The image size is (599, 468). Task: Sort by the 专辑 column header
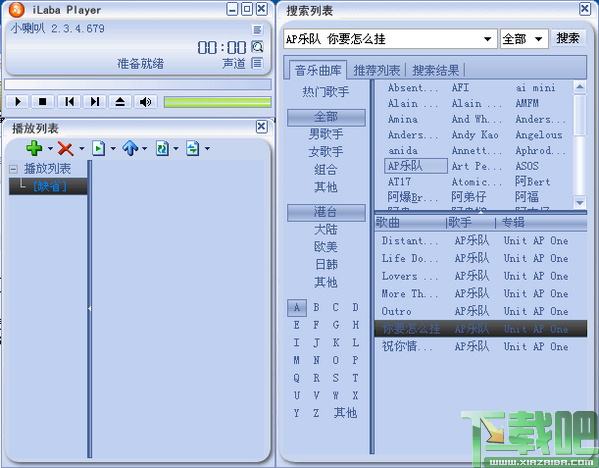[542, 222]
